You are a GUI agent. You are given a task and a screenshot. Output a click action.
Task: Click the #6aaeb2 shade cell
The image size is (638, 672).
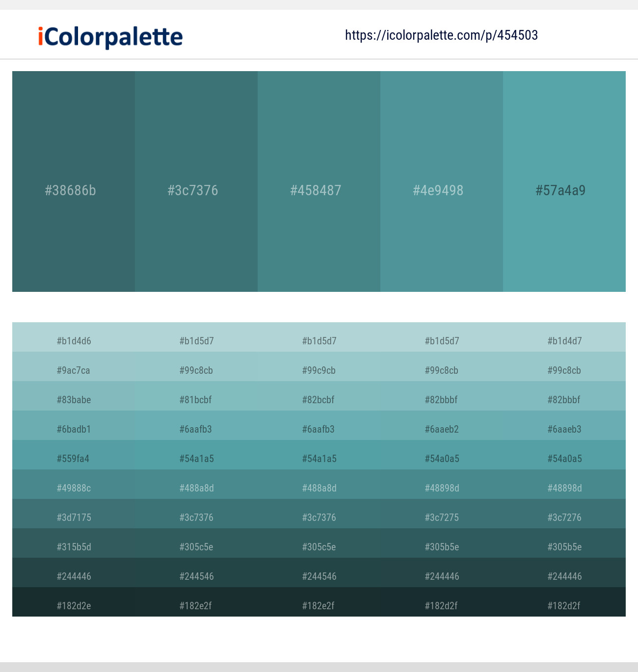[442, 425]
